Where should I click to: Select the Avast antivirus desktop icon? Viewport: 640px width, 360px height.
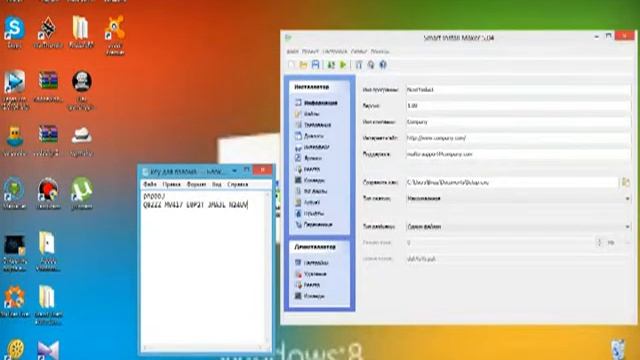[115, 35]
